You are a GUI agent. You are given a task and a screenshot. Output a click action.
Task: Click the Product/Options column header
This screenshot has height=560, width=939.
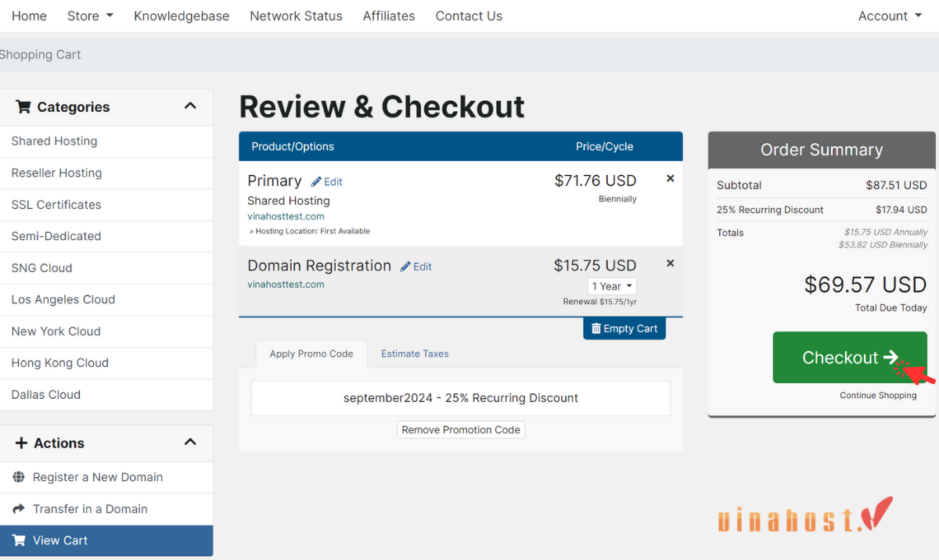[x=293, y=146]
